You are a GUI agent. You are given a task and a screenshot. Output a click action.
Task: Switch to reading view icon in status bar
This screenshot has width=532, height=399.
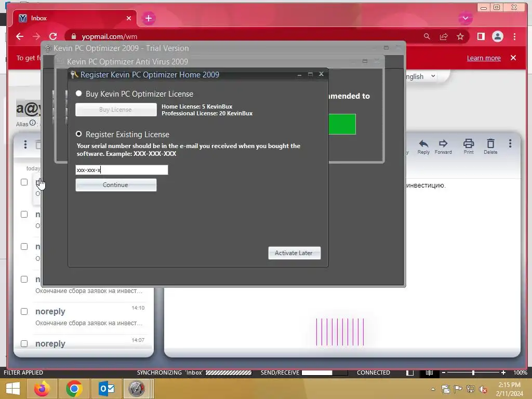(x=430, y=373)
